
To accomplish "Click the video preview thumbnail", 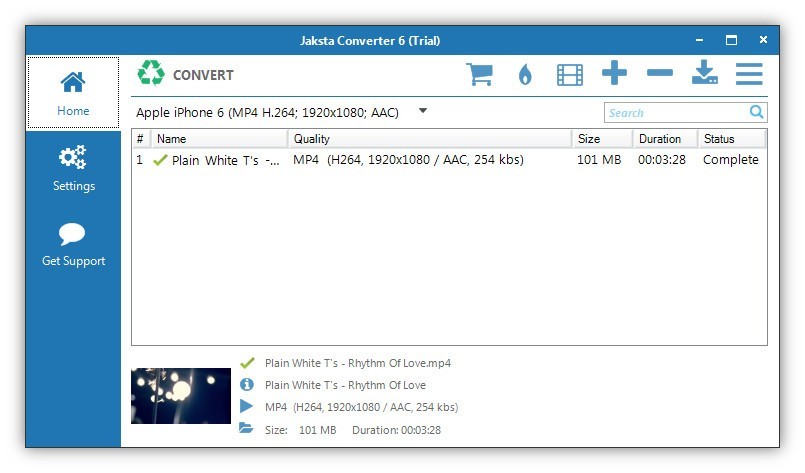I will pyautogui.click(x=181, y=396).
